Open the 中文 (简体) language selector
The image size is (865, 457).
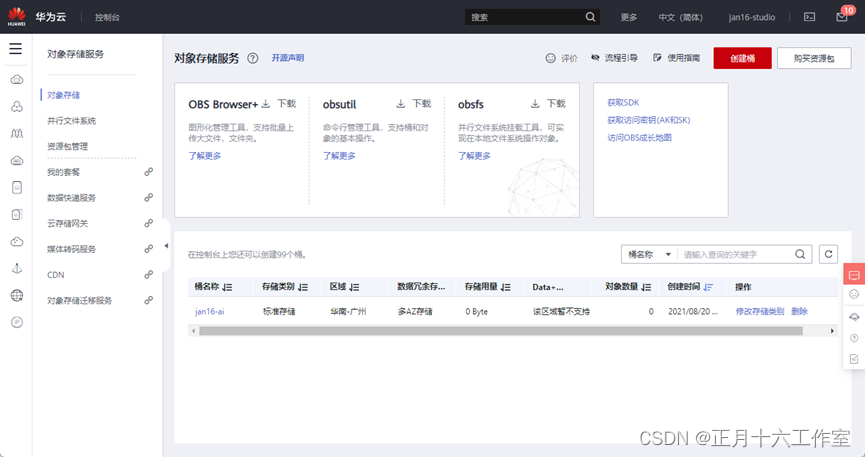point(680,17)
